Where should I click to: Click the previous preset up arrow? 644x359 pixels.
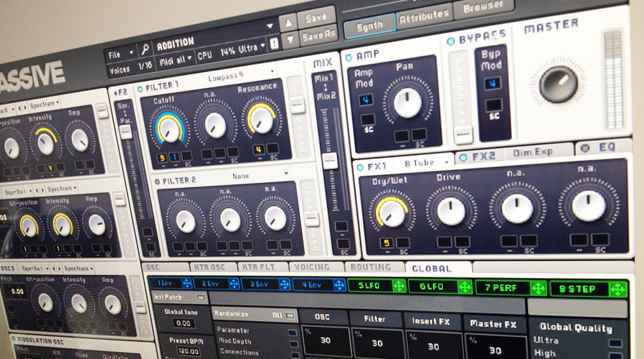(x=289, y=23)
